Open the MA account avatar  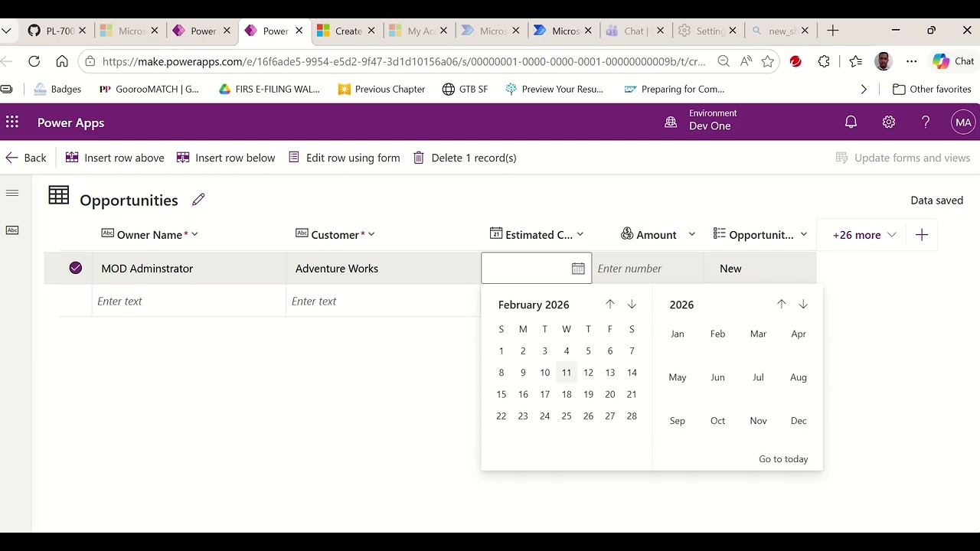pyautogui.click(x=963, y=122)
